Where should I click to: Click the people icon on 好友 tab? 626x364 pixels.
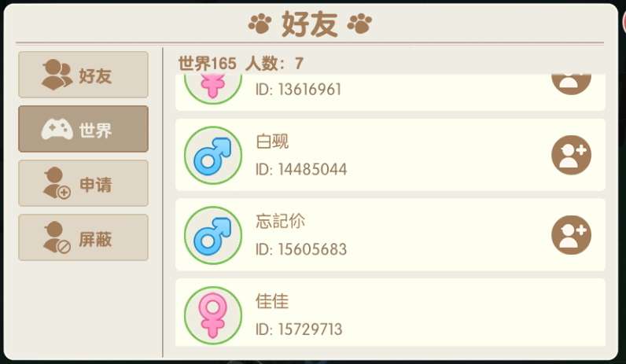pyautogui.click(x=57, y=75)
